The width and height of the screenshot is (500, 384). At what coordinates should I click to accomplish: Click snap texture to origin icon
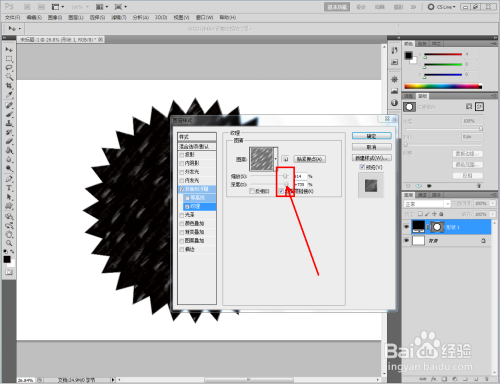[x=285, y=159]
